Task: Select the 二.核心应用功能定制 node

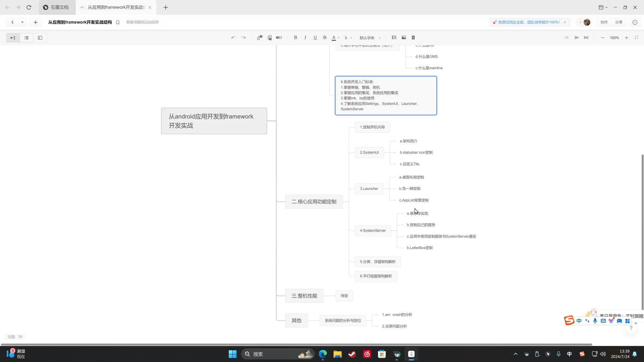Action: pos(314,202)
